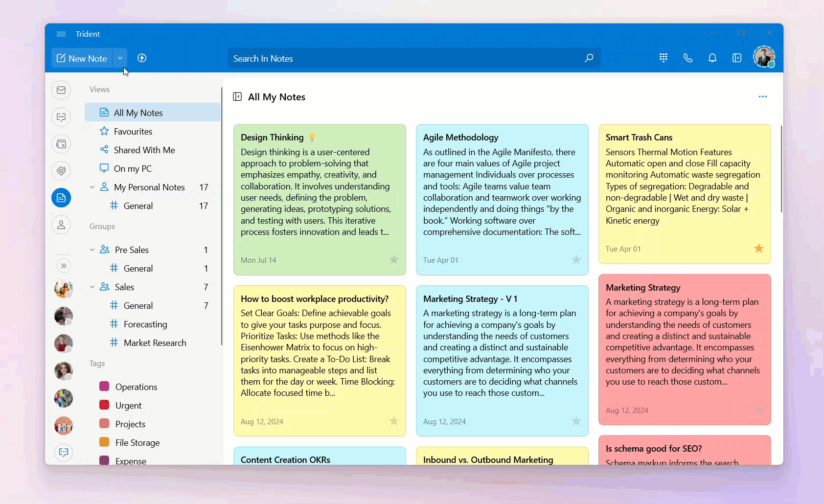Viewport: 824px width, 504px height.
Task: Open the Content Creation OKRs note
Action: pyautogui.click(x=320, y=456)
